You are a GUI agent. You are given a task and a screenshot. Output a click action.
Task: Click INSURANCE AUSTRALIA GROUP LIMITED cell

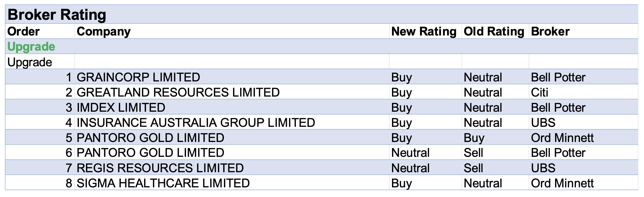point(196,122)
